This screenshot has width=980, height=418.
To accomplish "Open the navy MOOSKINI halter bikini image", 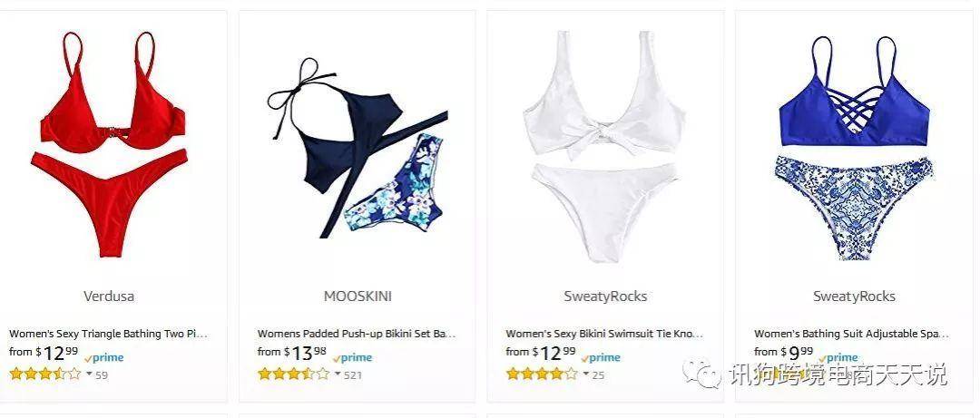I will coord(358,148).
